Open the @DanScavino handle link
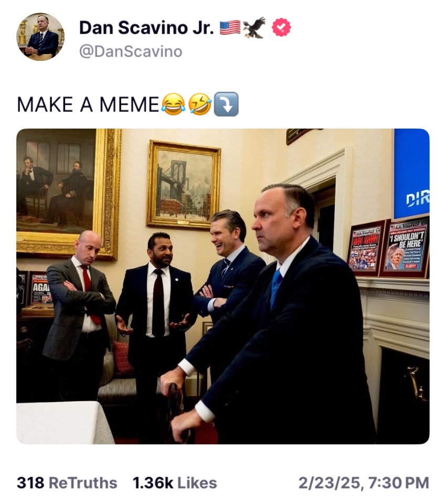 tap(131, 51)
